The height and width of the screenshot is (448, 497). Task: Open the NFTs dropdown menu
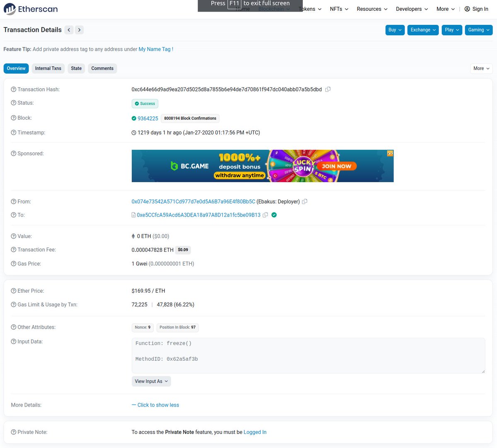tap(339, 9)
